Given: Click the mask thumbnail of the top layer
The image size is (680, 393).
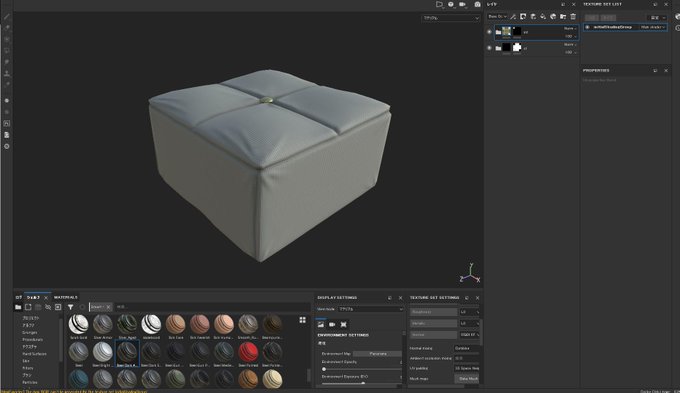Looking at the screenshot, I should (x=517, y=32).
